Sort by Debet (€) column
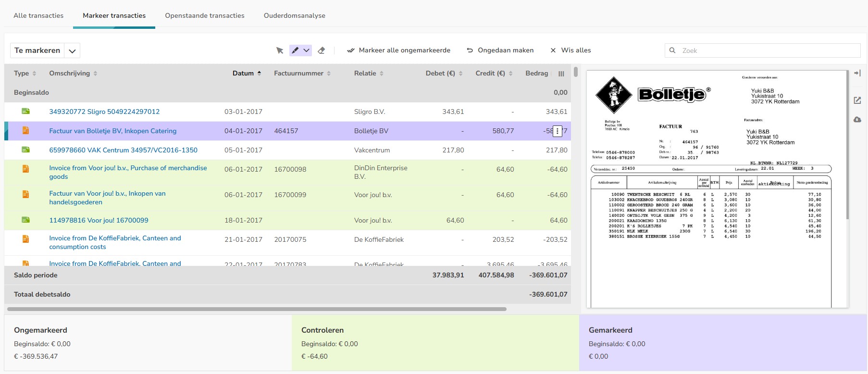868x374 pixels. pos(444,74)
